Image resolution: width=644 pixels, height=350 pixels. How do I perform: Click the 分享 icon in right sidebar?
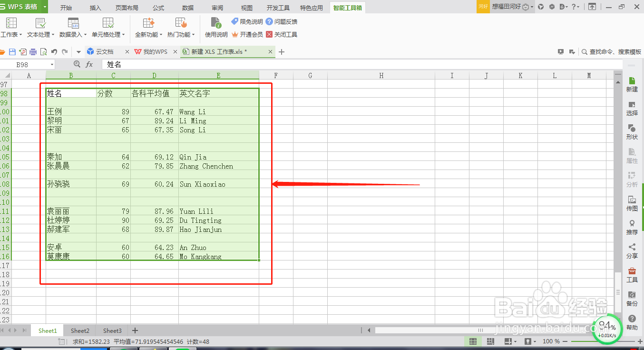pyautogui.click(x=632, y=251)
